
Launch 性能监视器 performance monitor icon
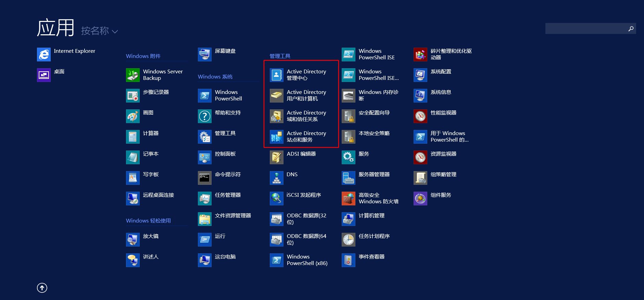pyautogui.click(x=420, y=116)
